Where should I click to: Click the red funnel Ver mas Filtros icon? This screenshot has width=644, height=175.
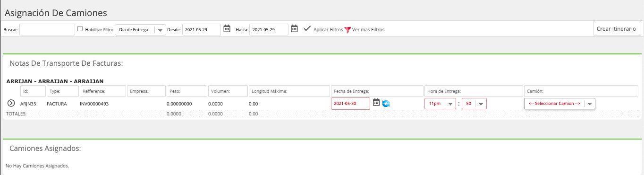pyautogui.click(x=347, y=29)
